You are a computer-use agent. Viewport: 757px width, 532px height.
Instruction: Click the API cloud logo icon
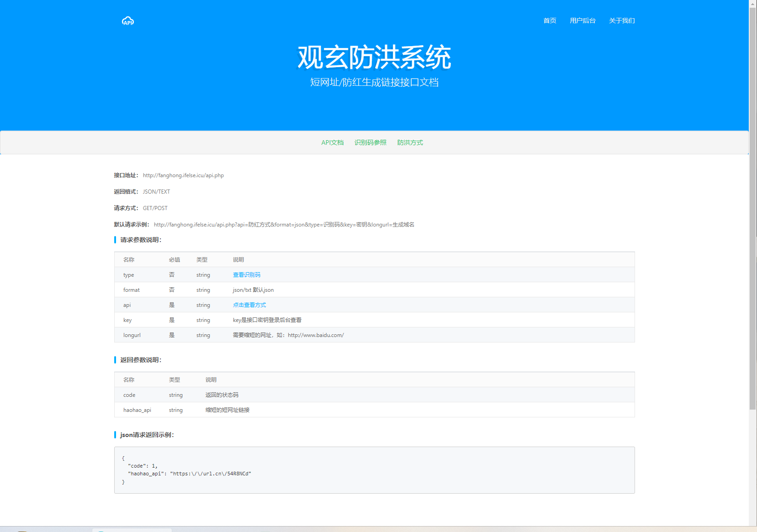pos(128,21)
